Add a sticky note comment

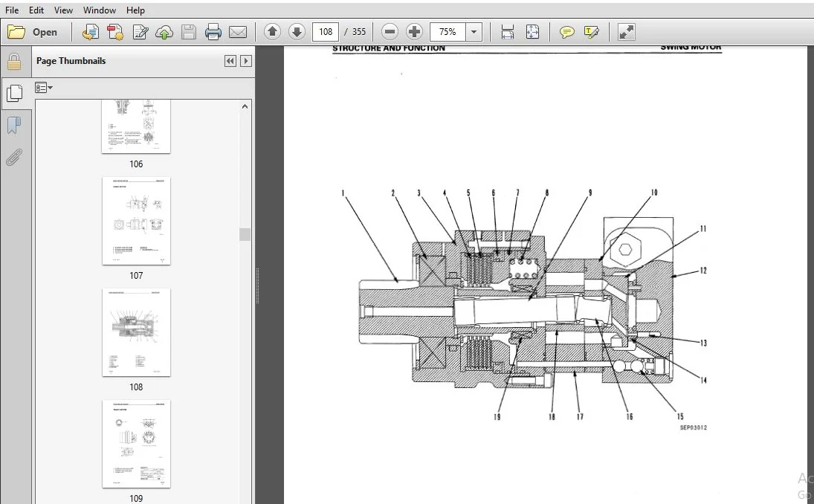coord(567,32)
